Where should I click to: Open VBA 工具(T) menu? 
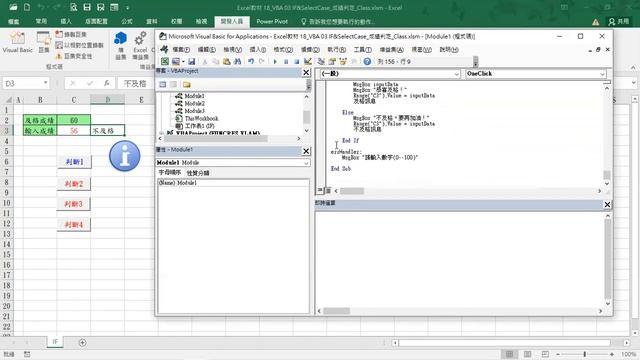[x=362, y=49]
